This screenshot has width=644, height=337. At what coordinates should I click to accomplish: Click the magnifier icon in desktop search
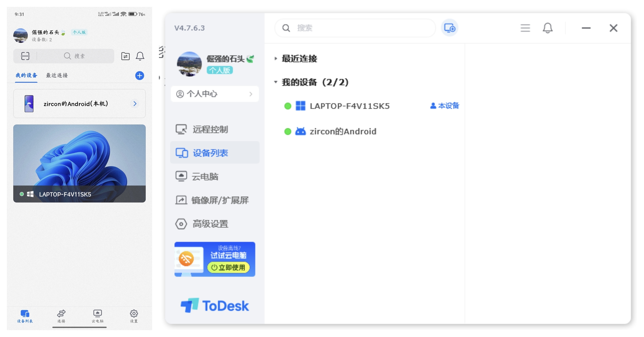286,28
